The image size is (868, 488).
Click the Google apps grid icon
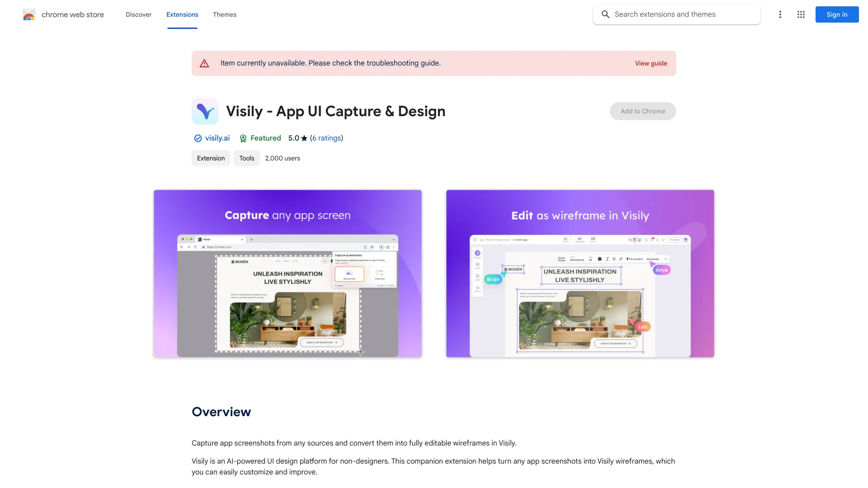(801, 14)
